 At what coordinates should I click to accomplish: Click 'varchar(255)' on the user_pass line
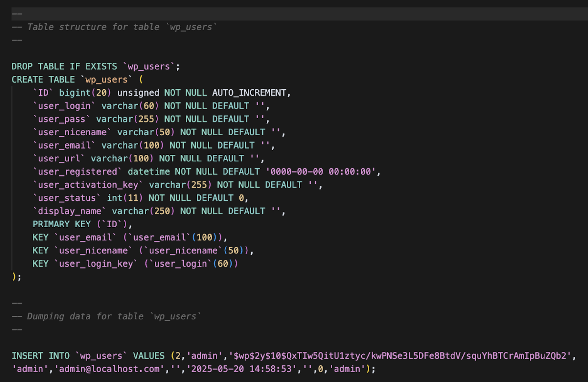128,119
